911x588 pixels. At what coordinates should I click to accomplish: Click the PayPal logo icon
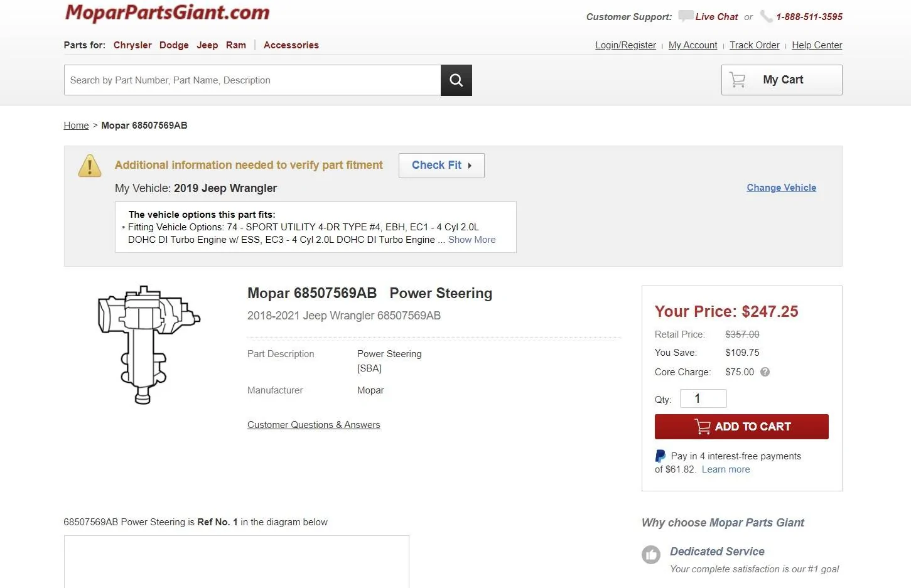(x=660, y=456)
